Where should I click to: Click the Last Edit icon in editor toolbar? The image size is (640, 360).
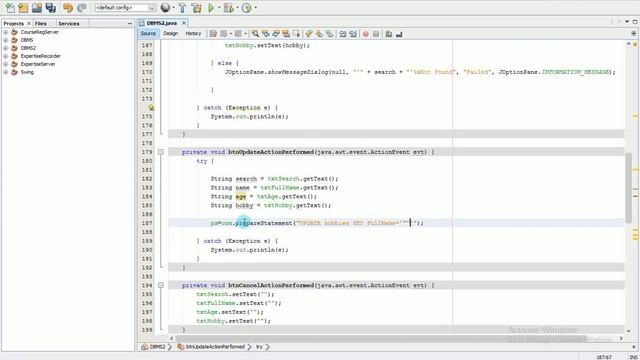click(x=213, y=34)
